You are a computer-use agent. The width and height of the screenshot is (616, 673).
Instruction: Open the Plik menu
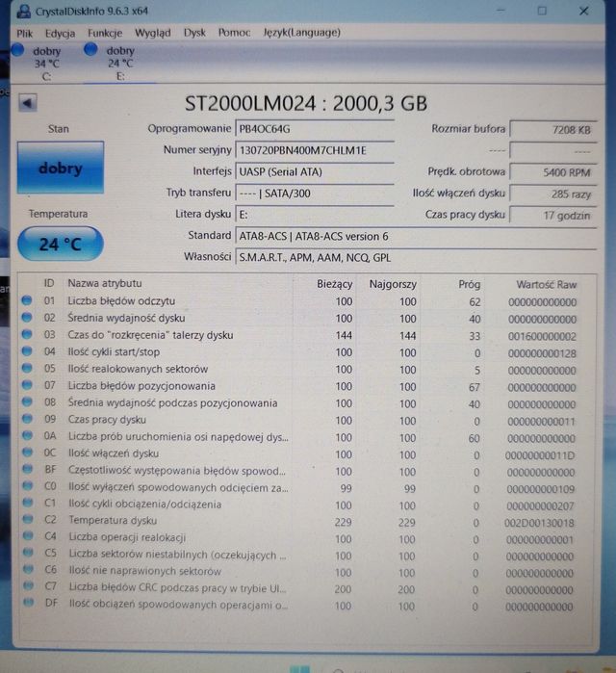coord(24,34)
